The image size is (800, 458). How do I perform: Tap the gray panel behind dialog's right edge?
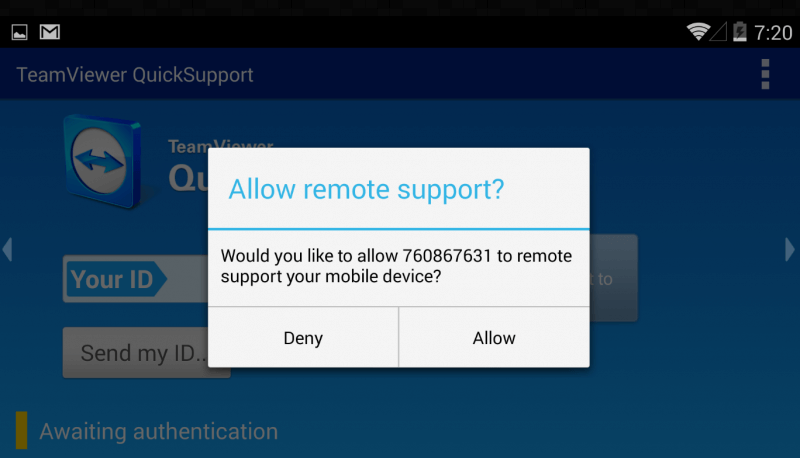(x=613, y=278)
